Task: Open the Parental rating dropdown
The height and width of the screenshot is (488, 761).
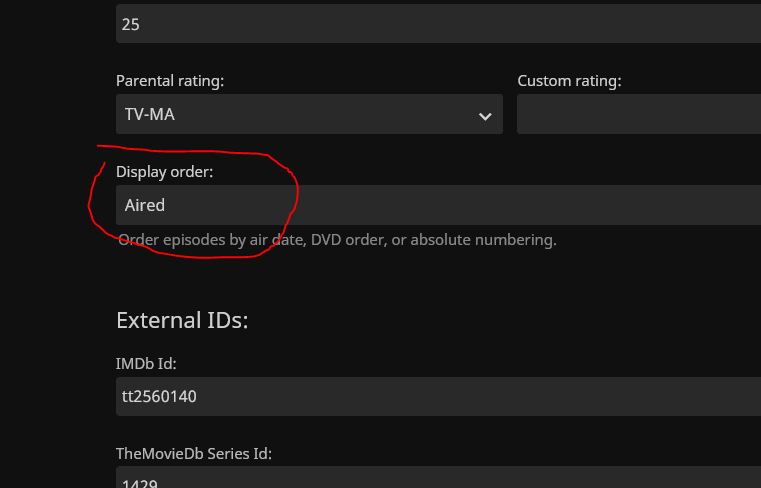Action: click(x=309, y=115)
